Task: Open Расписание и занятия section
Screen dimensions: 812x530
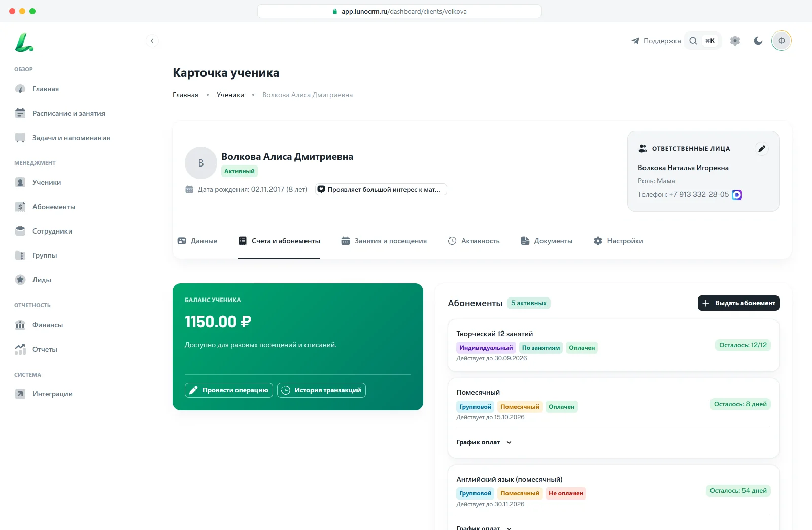Action: tap(69, 113)
